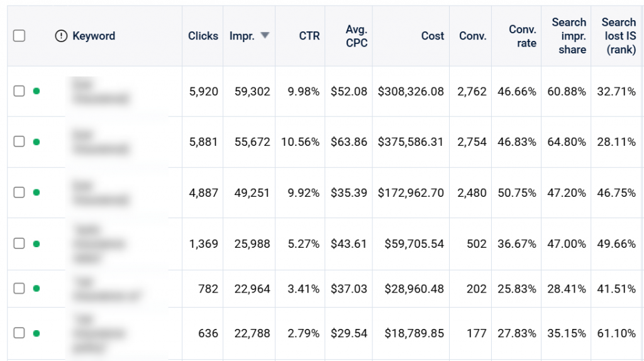Select the $18,789.85 cost cell
Viewport: 644px width, 361px height.
[x=411, y=333]
